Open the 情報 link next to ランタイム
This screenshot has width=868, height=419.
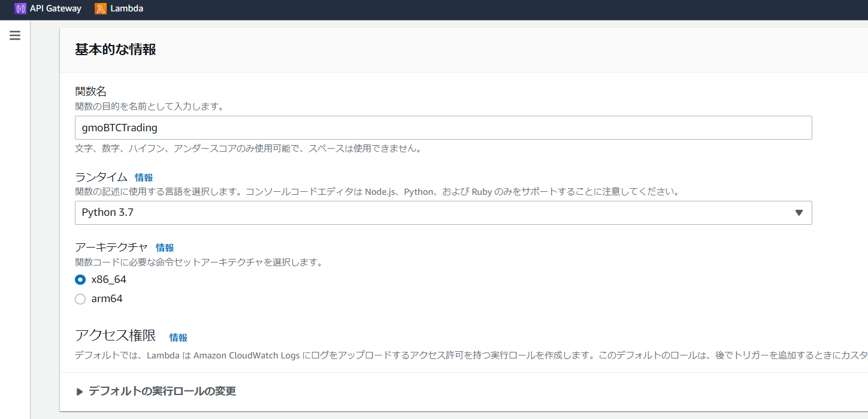click(x=144, y=177)
